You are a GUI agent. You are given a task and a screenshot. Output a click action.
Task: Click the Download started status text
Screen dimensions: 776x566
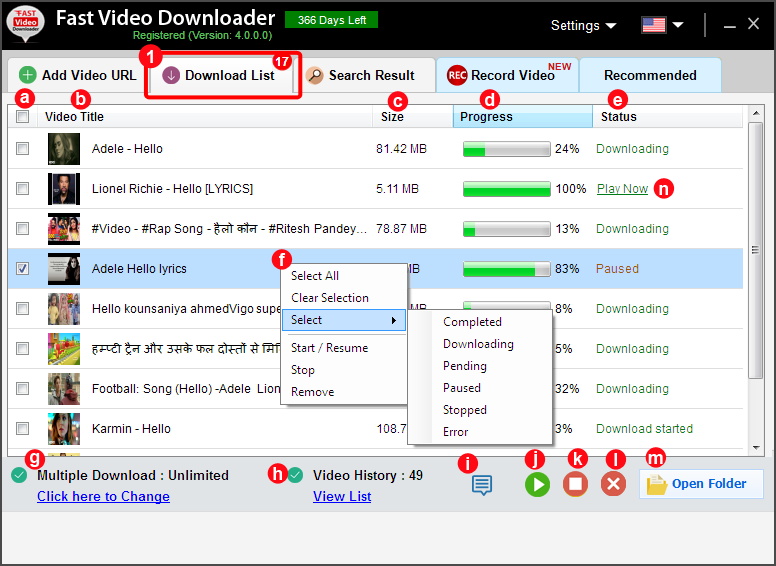(x=644, y=428)
